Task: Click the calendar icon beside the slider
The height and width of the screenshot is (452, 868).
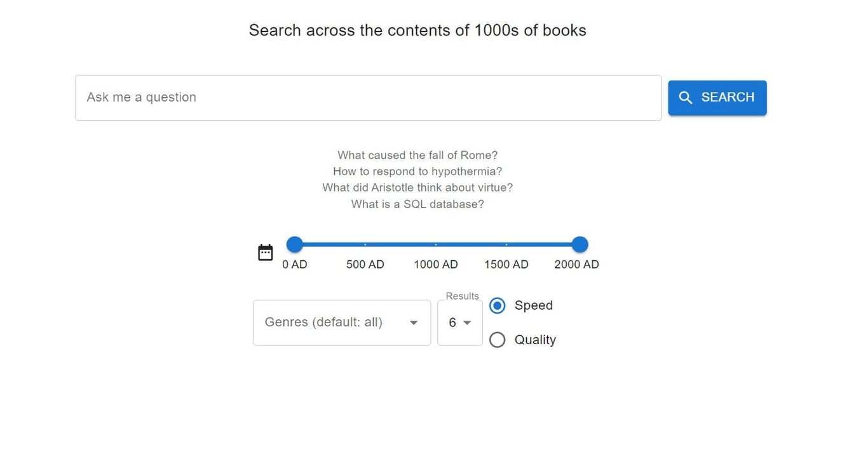Action: tap(265, 251)
